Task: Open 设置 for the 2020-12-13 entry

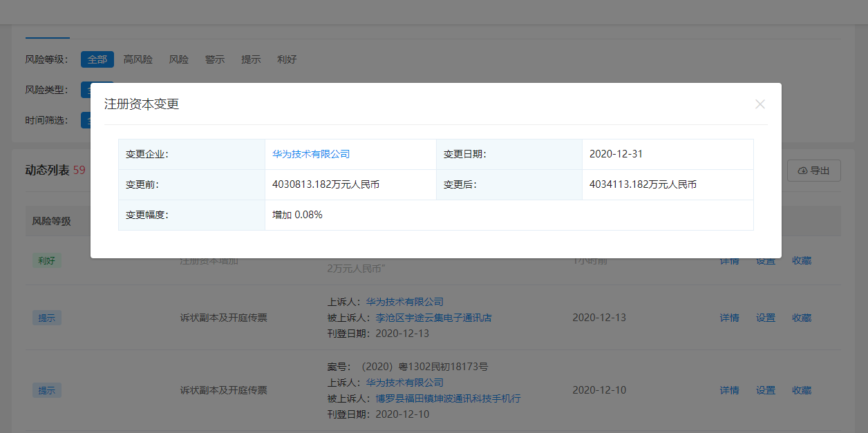Action: (765, 318)
